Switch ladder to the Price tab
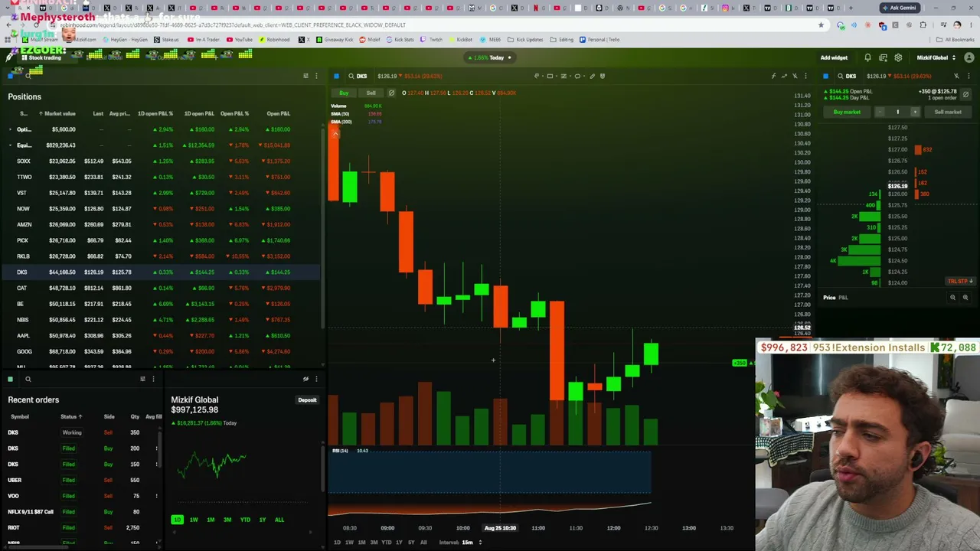980x551 pixels. click(829, 298)
